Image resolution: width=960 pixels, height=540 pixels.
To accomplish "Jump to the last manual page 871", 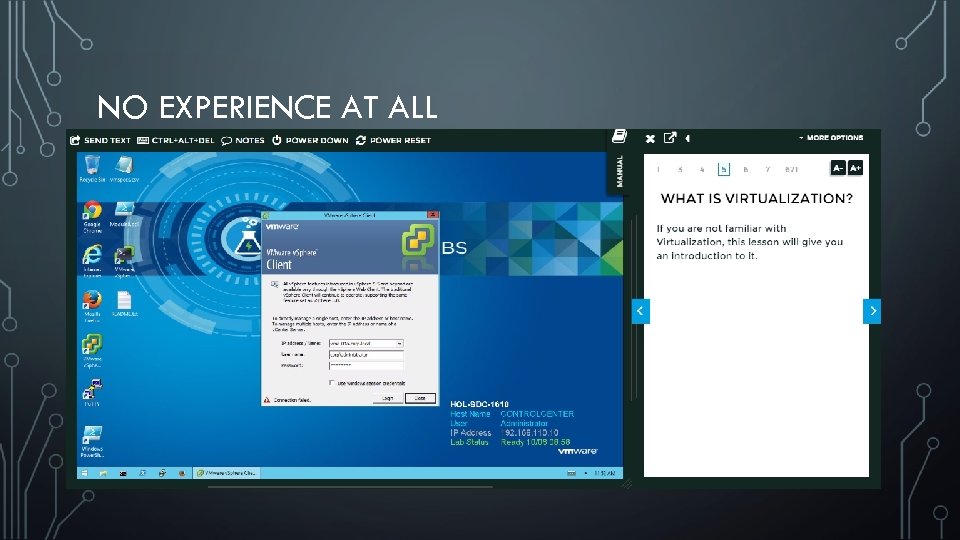I will [792, 170].
